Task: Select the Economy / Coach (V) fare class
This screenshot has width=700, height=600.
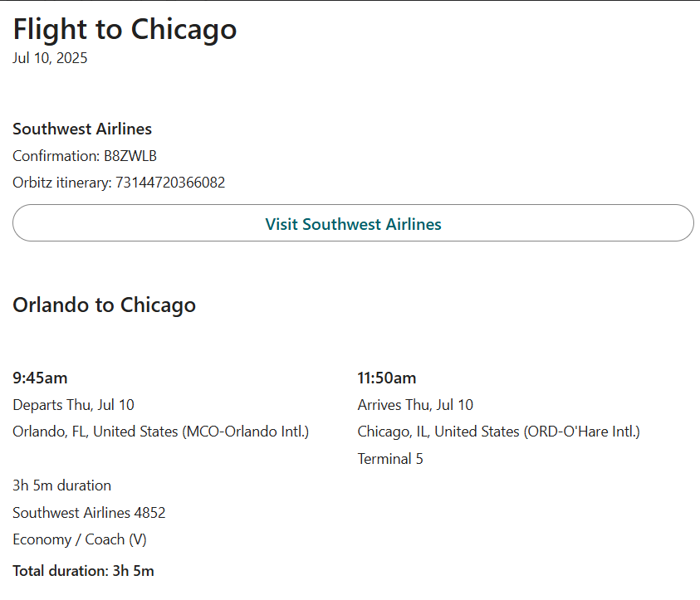Action: [x=80, y=539]
